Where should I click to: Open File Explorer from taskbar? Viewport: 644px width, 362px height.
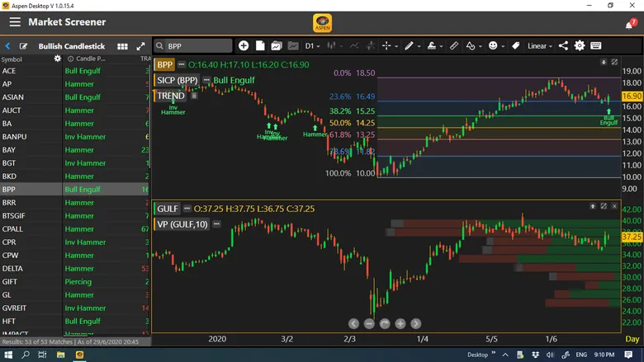click(61, 355)
